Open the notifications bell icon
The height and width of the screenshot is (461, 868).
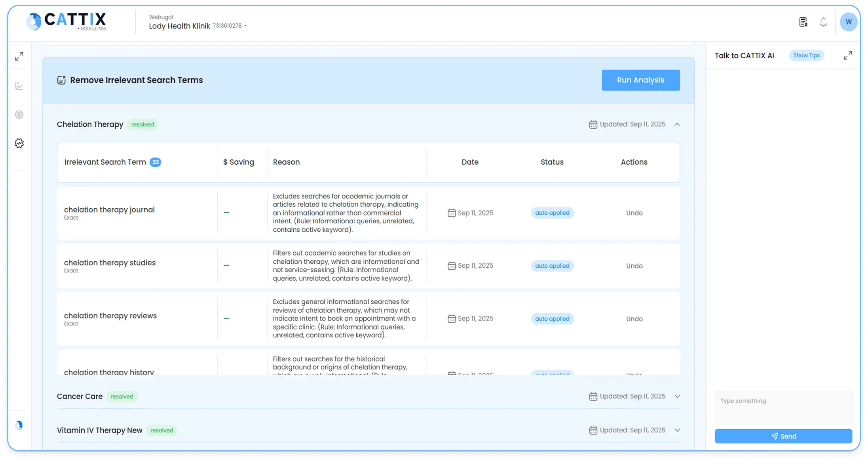(823, 22)
